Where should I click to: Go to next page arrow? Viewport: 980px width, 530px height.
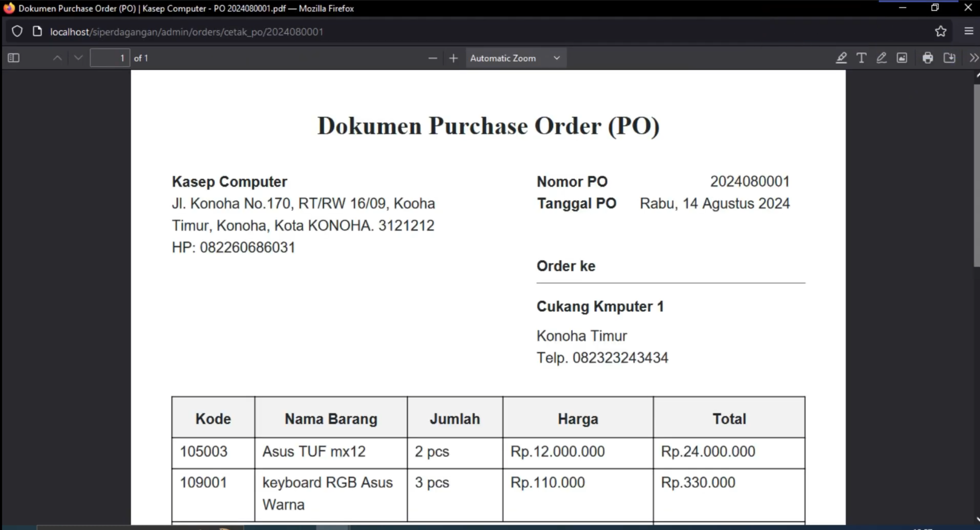pos(78,58)
